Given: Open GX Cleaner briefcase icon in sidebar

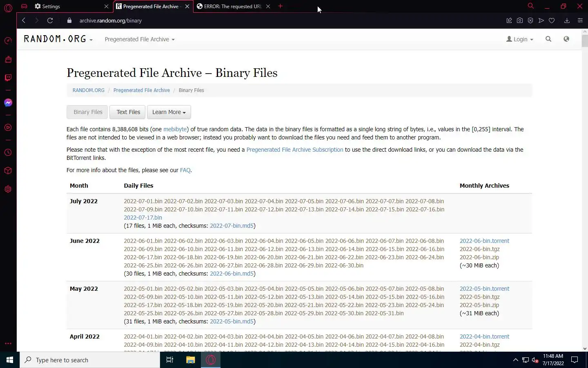Looking at the screenshot, I should tap(8, 59).
